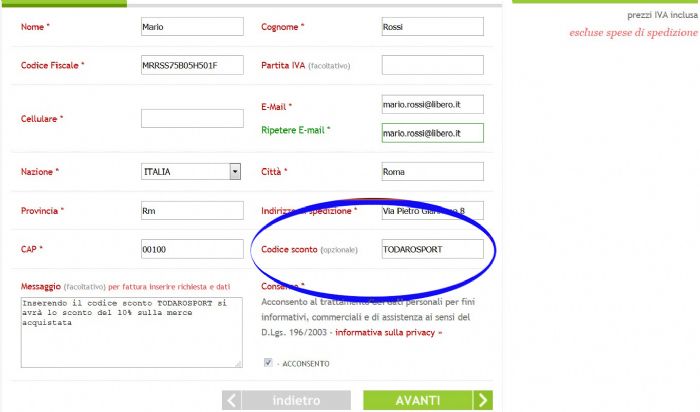
Task: Open the Nazione dropdown showing ITALIA
Action: coord(191,172)
